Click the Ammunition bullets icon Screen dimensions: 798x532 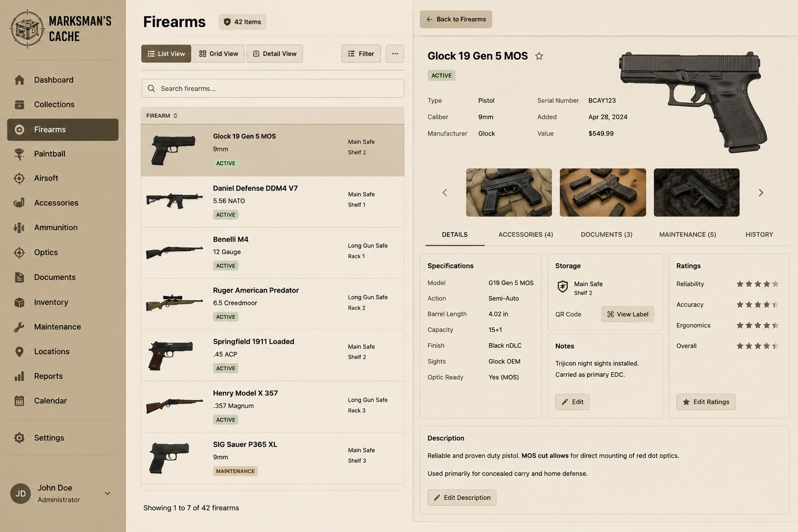(19, 228)
